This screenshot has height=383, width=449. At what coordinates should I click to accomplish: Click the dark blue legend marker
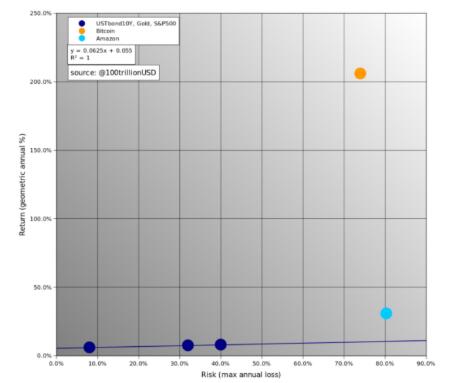(82, 23)
